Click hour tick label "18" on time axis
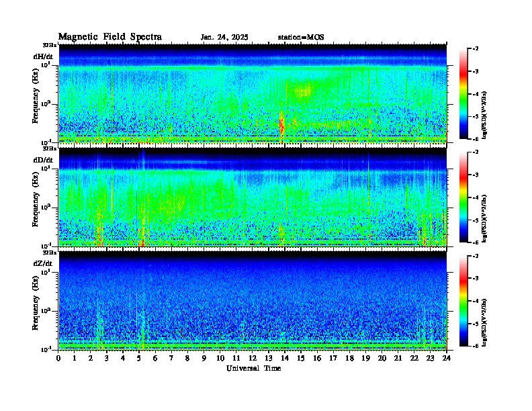532x411 pixels. 349,358
